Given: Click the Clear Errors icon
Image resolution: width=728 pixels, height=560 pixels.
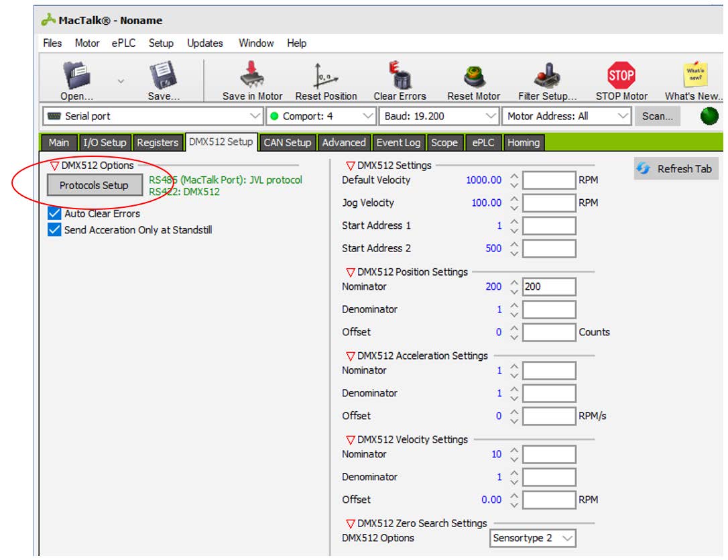Looking at the screenshot, I should tap(400, 74).
